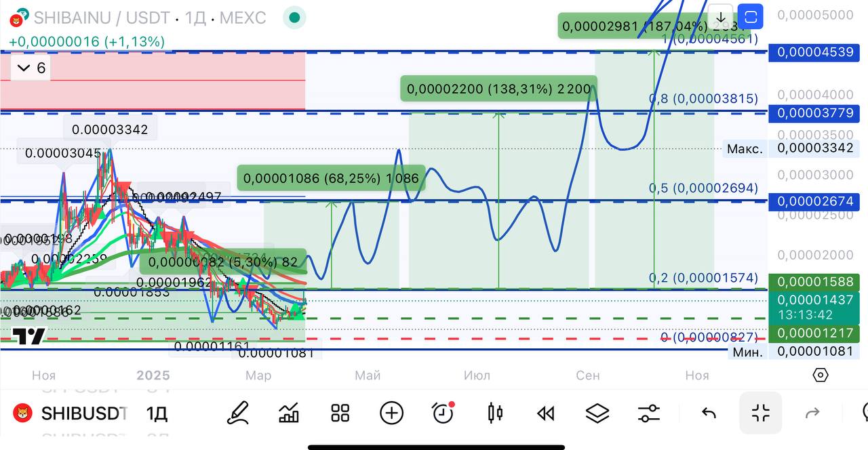Tap the 0,00003000 price scale value

pyautogui.click(x=815, y=174)
